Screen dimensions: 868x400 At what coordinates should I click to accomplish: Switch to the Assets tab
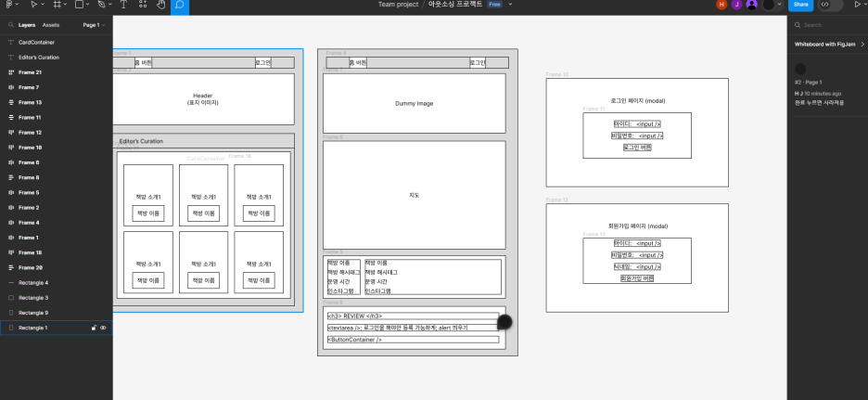51,25
